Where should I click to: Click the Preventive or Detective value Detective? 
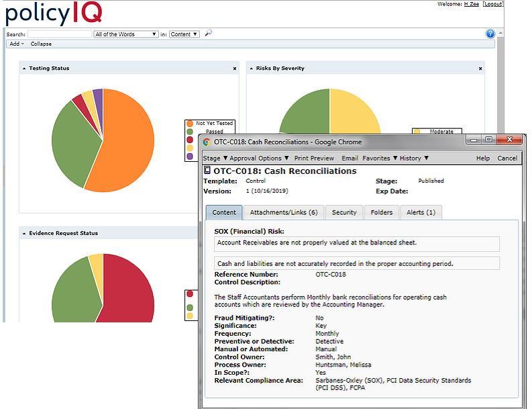329,341
